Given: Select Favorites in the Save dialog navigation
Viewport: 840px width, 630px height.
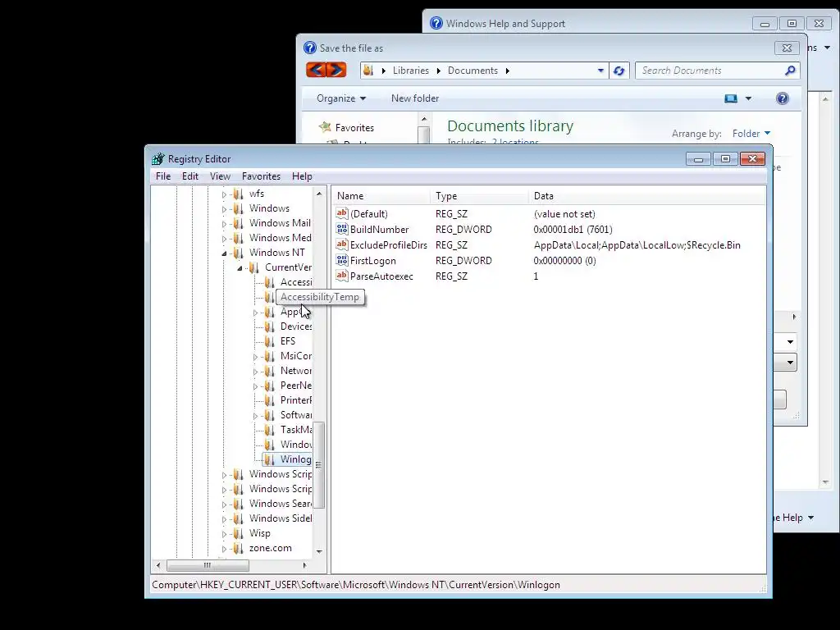Looking at the screenshot, I should tap(354, 127).
